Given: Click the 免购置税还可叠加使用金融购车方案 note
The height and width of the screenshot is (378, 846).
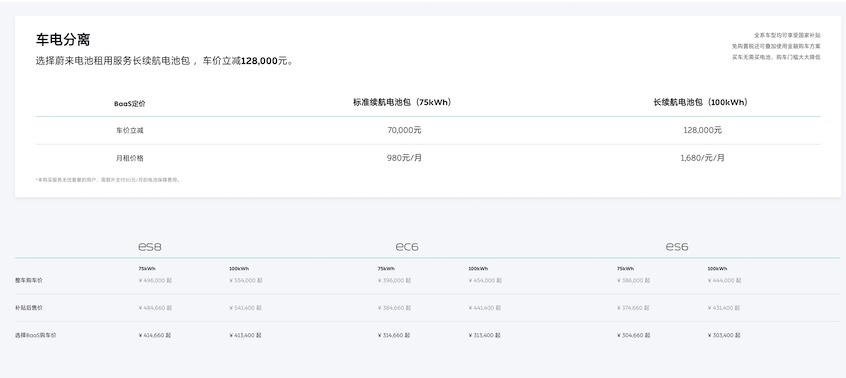Looking at the screenshot, I should pyautogui.click(x=776, y=46).
